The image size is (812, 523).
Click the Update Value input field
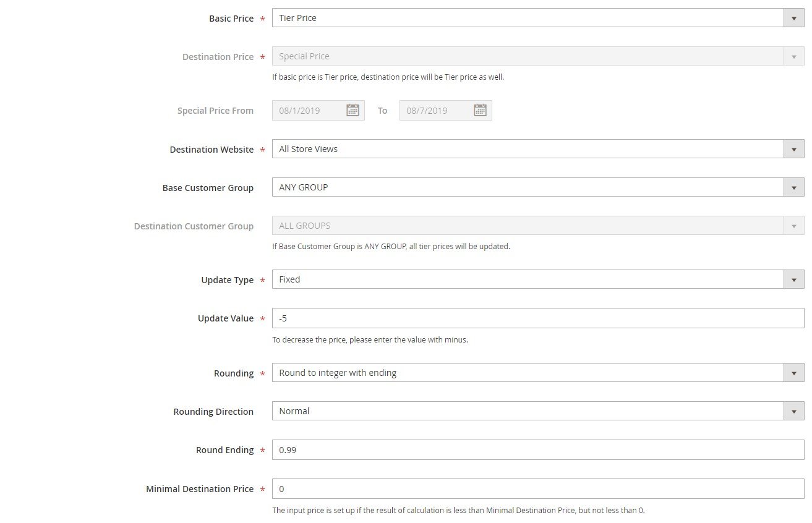(x=538, y=318)
